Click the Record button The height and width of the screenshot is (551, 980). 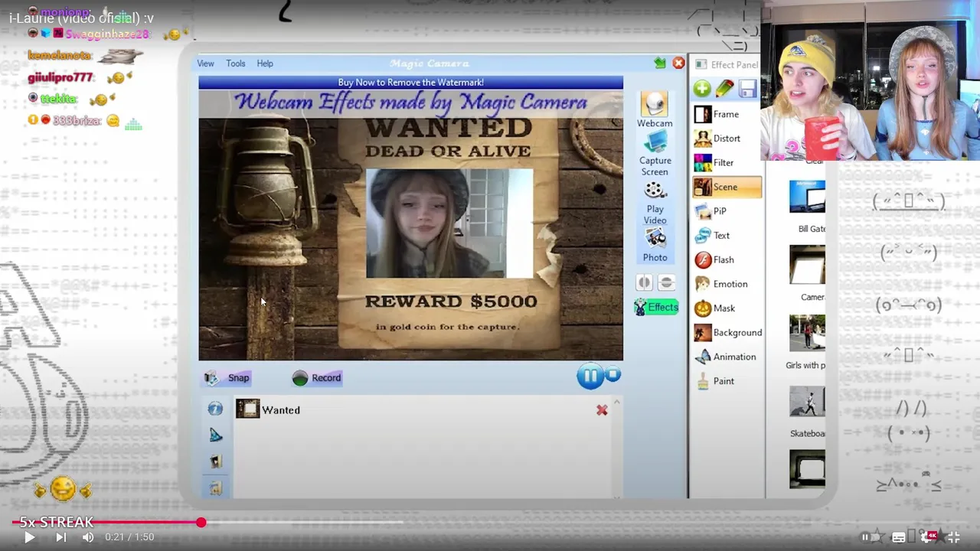pos(316,377)
